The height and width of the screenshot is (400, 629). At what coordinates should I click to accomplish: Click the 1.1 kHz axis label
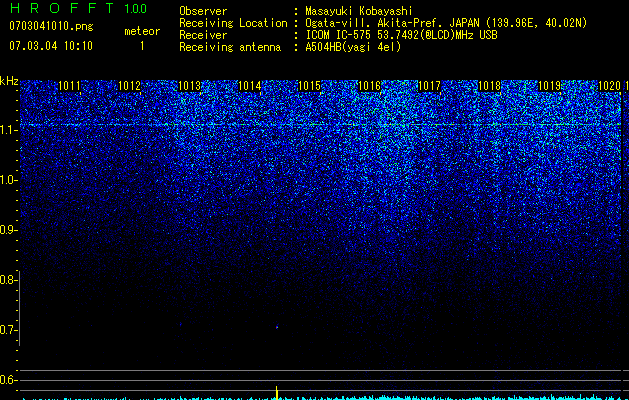8,130
